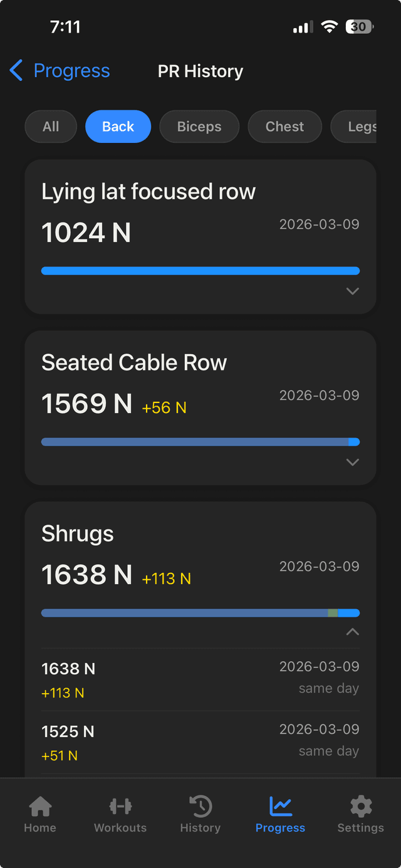Viewport: 401px width, 868px height.
Task: Tap the Home house icon
Action: click(40, 806)
